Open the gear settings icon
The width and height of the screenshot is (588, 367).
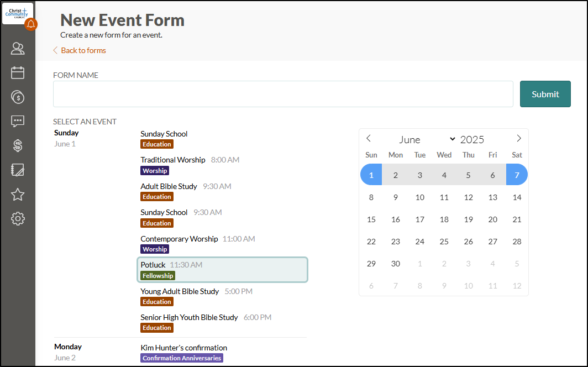coord(18,219)
